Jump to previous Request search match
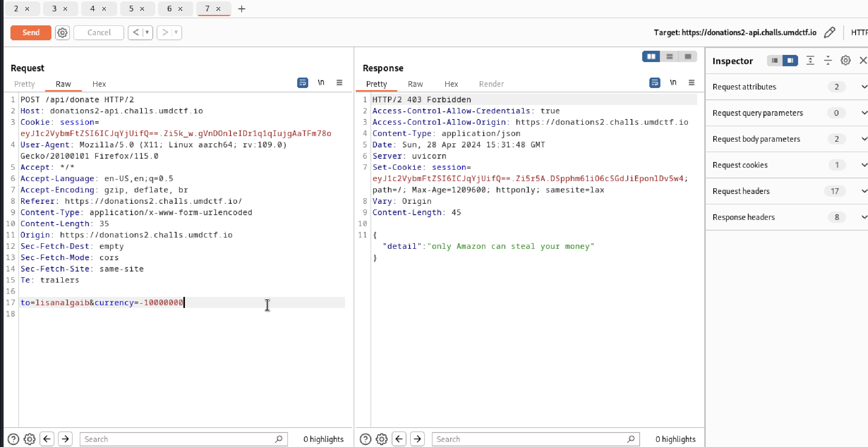Viewport: 868px width, 447px height. point(47,439)
